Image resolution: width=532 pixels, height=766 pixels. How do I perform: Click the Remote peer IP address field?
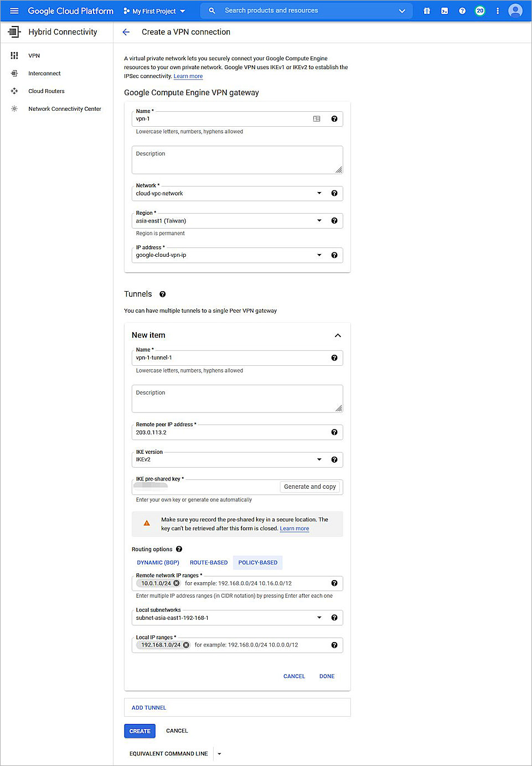pos(230,433)
